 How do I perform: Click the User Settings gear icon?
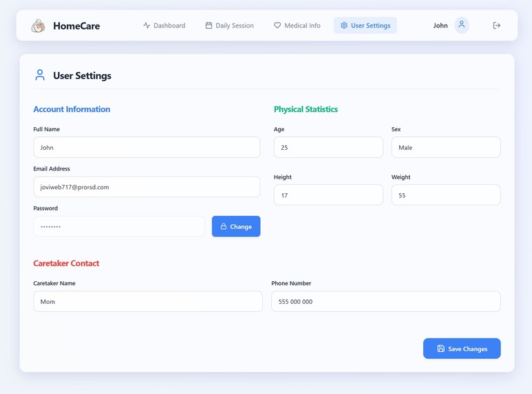[x=344, y=25]
